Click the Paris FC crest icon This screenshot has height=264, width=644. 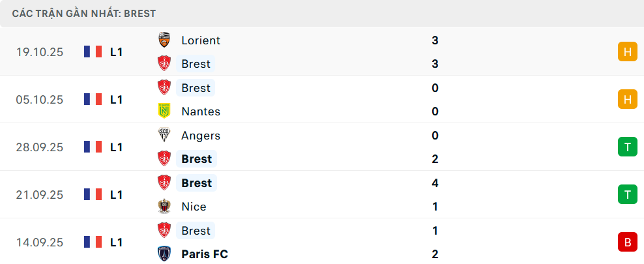[x=164, y=254]
